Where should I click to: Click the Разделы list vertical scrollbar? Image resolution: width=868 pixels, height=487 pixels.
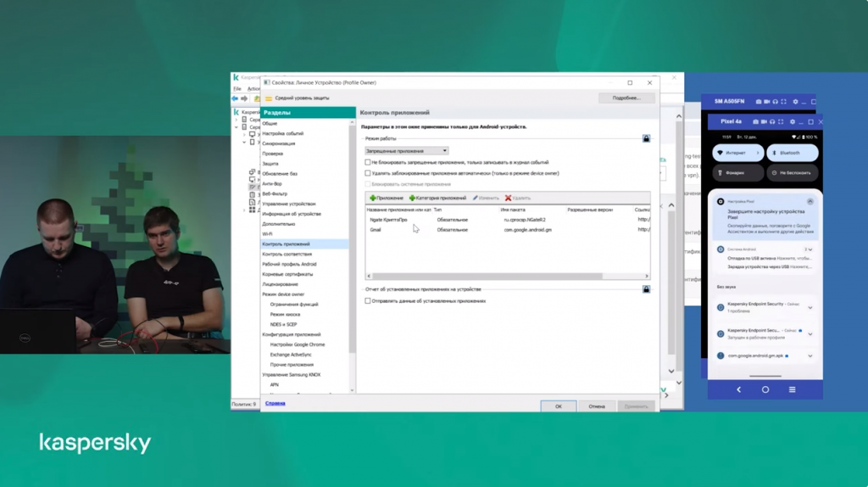tap(352, 238)
